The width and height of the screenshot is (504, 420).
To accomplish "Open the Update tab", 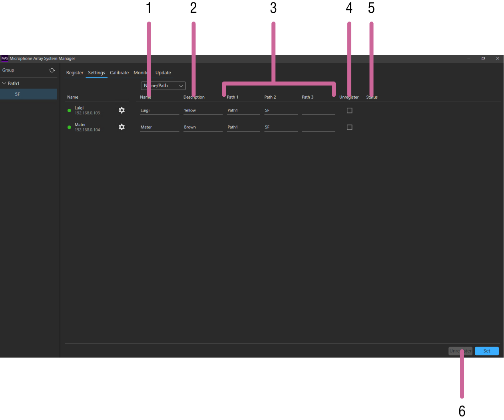I will (163, 73).
